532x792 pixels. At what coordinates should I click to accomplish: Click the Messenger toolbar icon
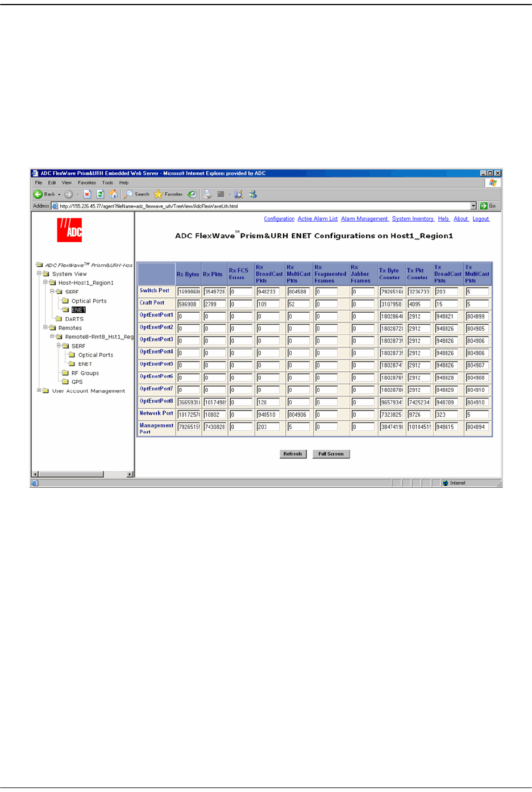[x=253, y=194]
